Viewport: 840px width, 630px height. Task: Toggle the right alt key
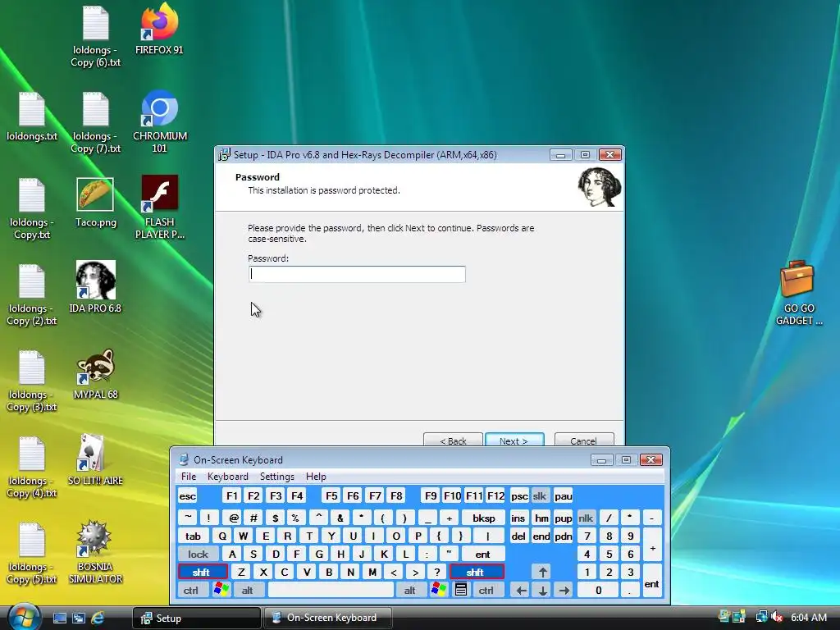coord(410,590)
